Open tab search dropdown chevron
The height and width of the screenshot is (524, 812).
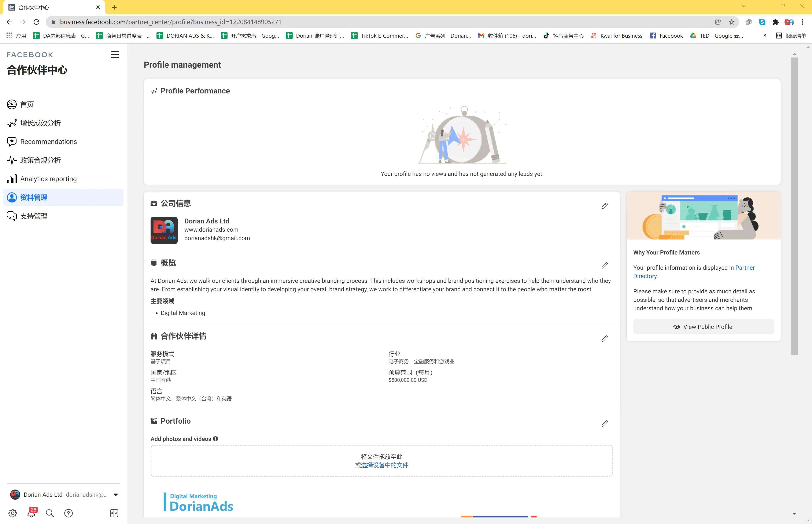[744, 6]
